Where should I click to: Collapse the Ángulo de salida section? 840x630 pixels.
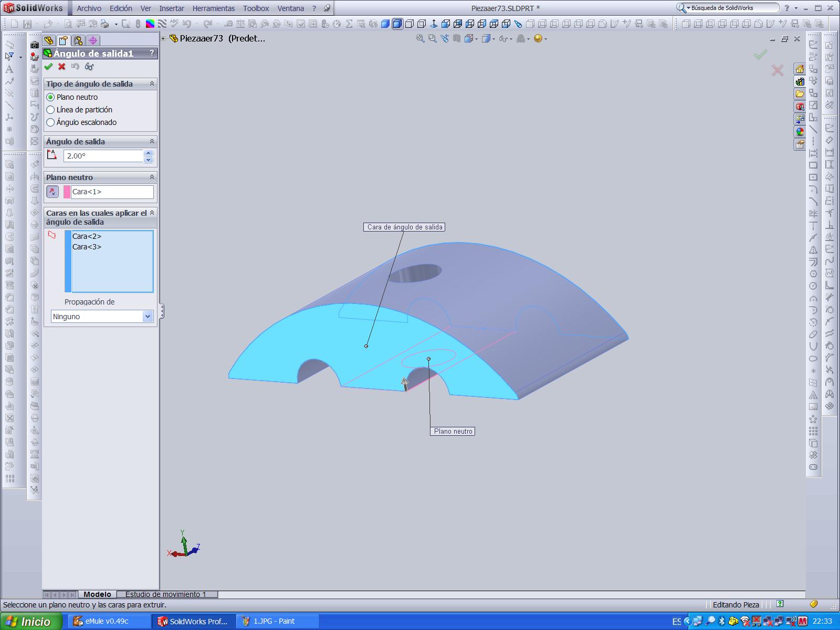(152, 141)
